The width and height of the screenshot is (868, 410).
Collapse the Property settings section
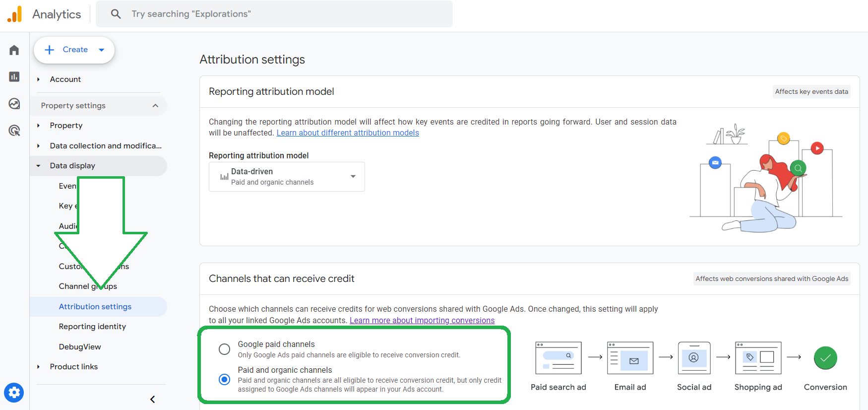point(155,106)
